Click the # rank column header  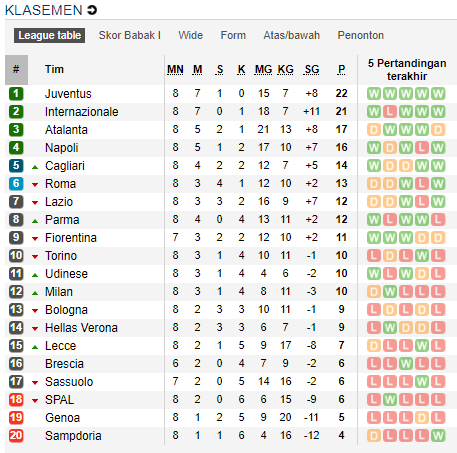[x=16, y=70]
